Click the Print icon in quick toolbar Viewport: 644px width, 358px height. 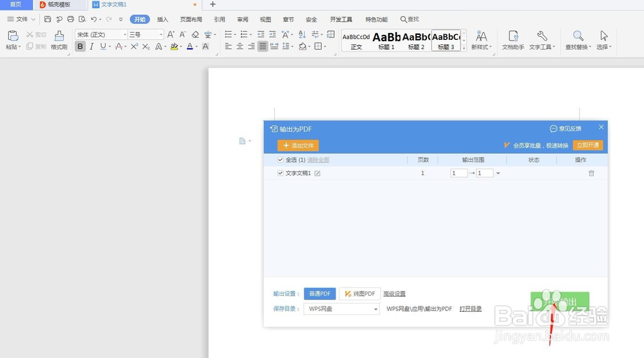point(71,19)
